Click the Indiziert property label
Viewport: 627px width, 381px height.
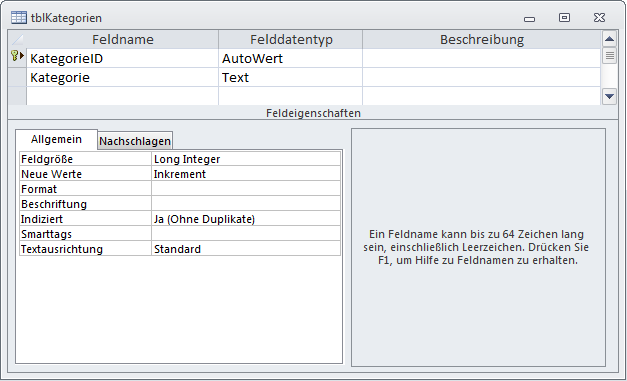click(86, 219)
